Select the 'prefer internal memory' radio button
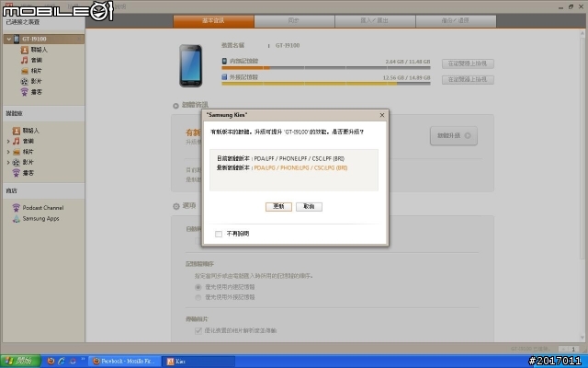 click(198, 287)
